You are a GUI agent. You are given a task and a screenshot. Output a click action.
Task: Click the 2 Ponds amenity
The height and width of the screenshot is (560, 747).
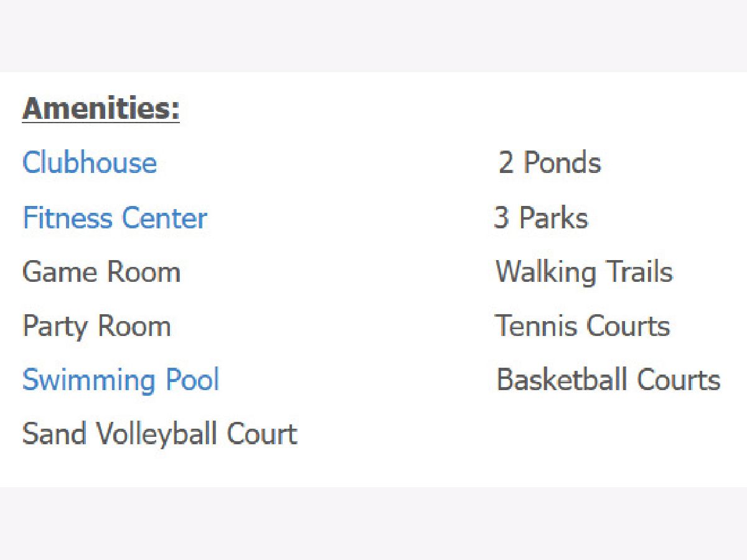(550, 163)
